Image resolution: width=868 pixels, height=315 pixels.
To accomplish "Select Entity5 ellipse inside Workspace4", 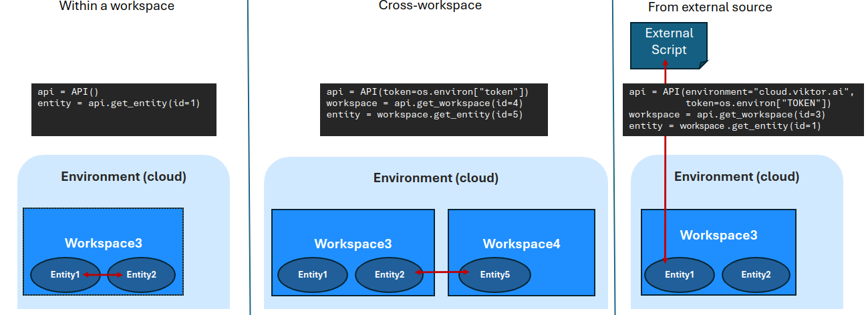I will point(496,274).
